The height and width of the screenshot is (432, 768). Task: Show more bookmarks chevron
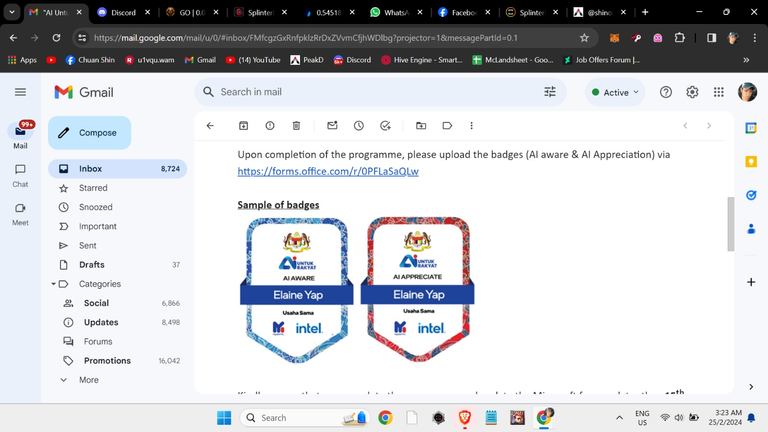tap(746, 60)
